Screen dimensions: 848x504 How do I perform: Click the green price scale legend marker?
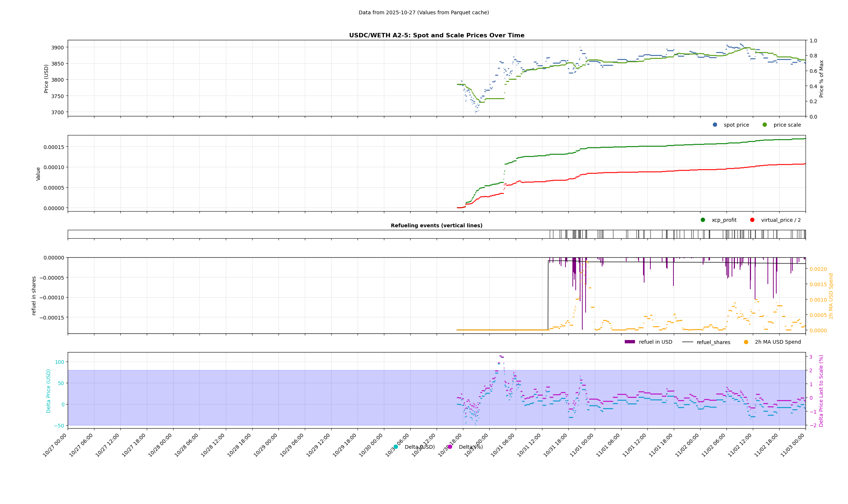click(x=765, y=125)
